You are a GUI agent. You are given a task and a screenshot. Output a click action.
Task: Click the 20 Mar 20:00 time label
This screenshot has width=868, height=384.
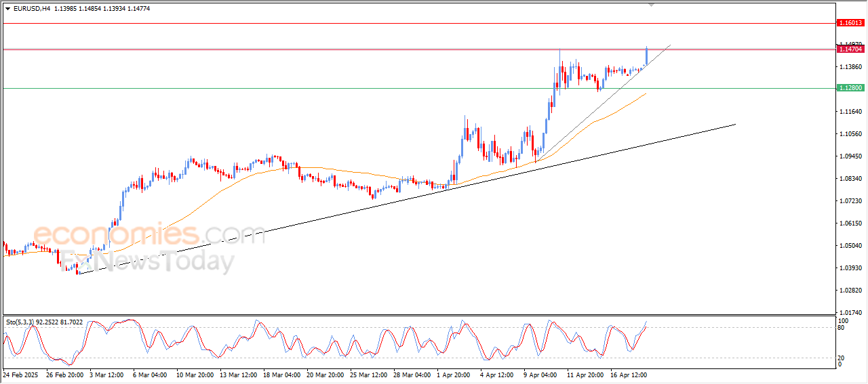pyautogui.click(x=326, y=374)
